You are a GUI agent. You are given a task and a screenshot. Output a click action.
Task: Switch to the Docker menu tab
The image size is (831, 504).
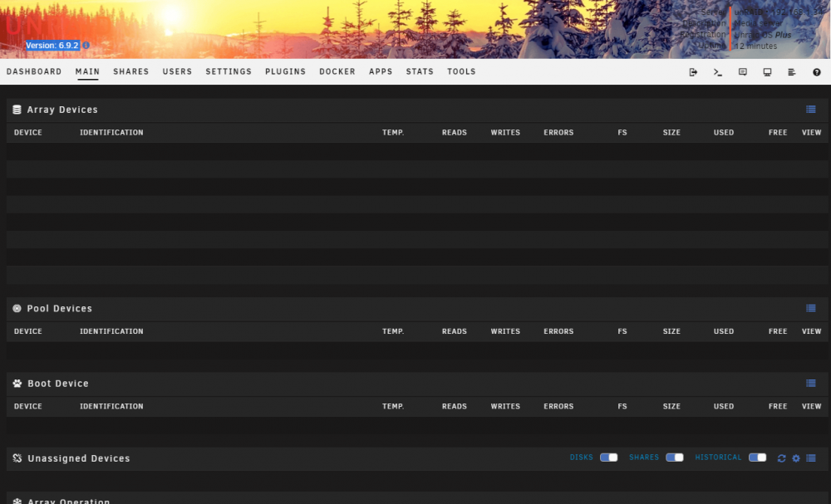pyautogui.click(x=337, y=71)
